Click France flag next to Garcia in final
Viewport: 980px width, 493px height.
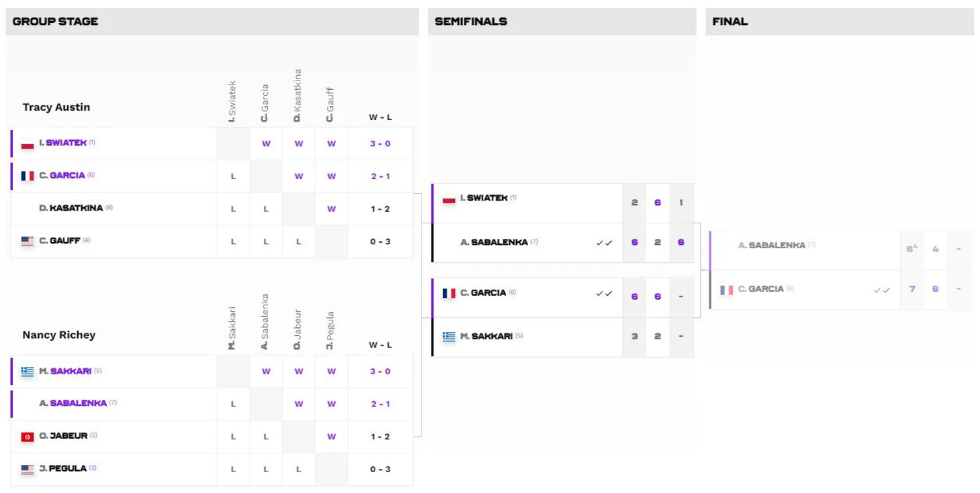(x=727, y=290)
